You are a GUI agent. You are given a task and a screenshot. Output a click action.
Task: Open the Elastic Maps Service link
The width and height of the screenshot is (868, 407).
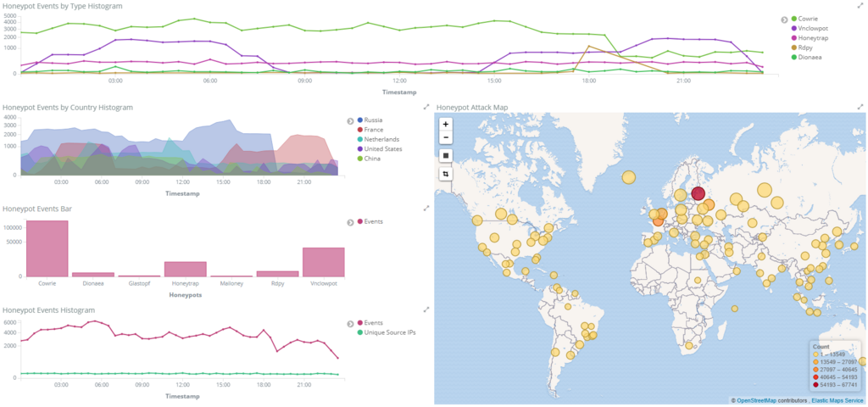(x=837, y=400)
